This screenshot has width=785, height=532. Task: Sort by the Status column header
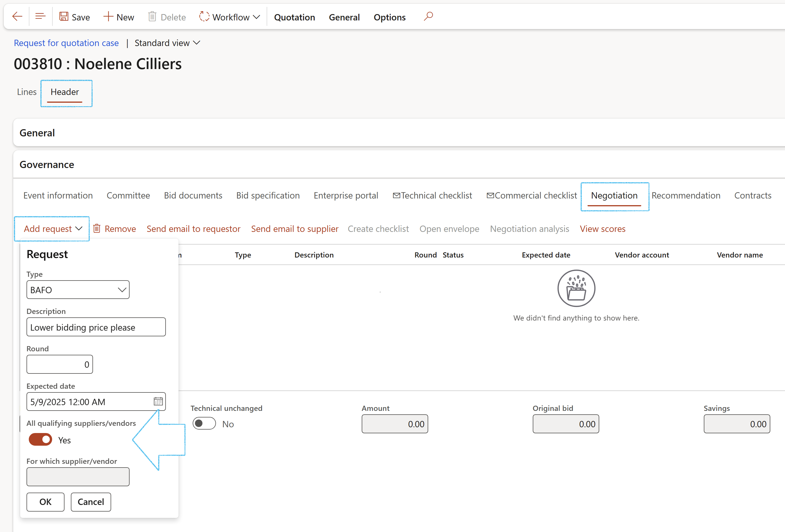pyautogui.click(x=453, y=255)
